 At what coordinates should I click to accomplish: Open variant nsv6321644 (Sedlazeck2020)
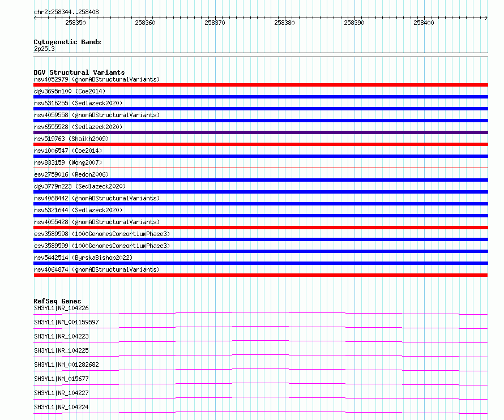pyautogui.click(x=78, y=210)
